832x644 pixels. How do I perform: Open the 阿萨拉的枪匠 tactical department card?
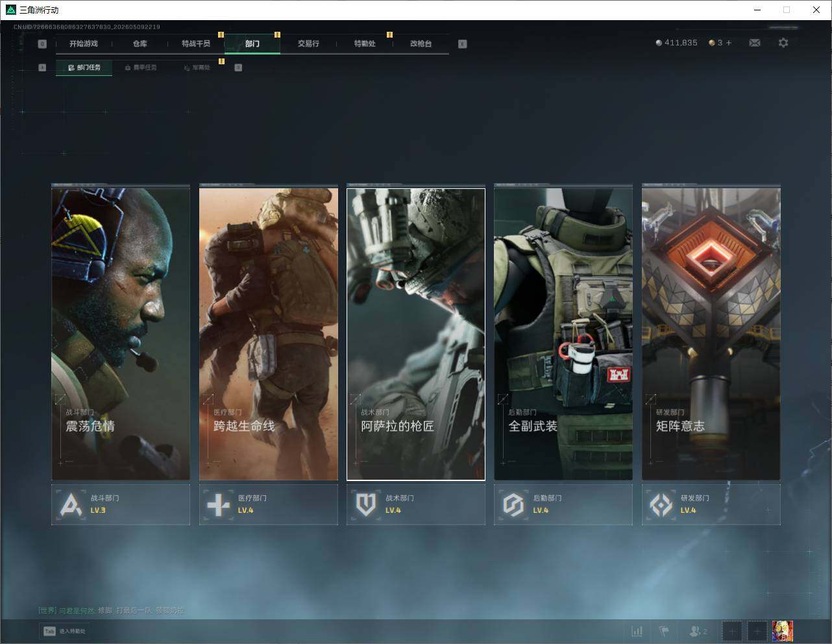(416, 334)
